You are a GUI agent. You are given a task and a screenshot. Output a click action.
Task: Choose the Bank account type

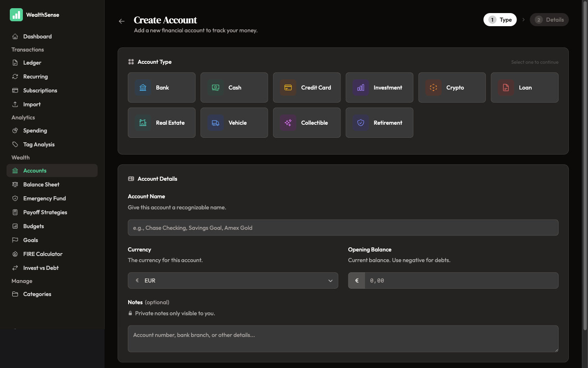coord(162,88)
